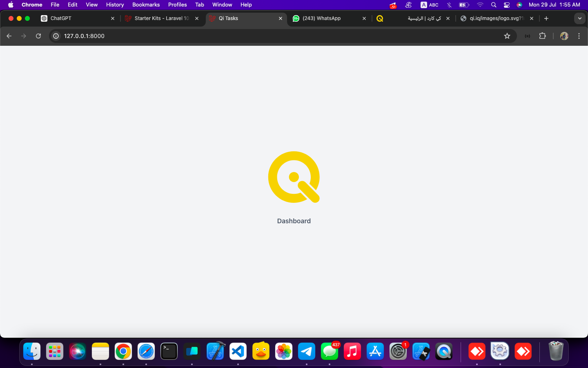The width and height of the screenshot is (588, 368).
Task: Open System Settings with the red badge
Action: tap(398, 351)
